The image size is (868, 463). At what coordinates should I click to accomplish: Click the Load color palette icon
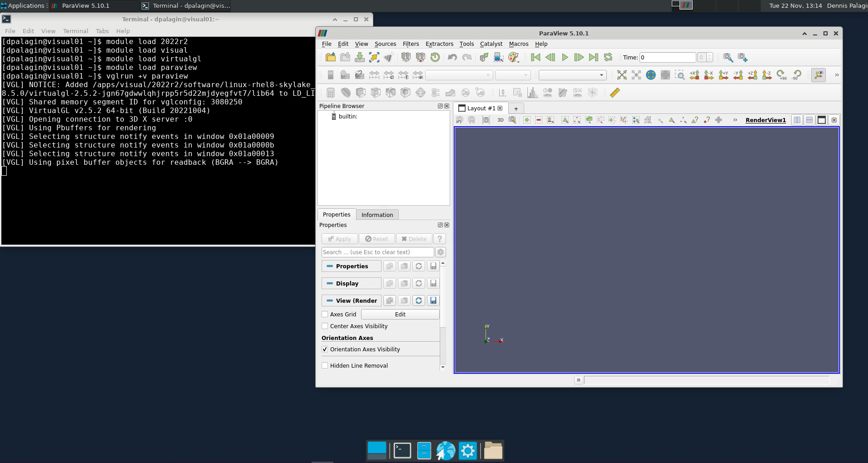513,57
